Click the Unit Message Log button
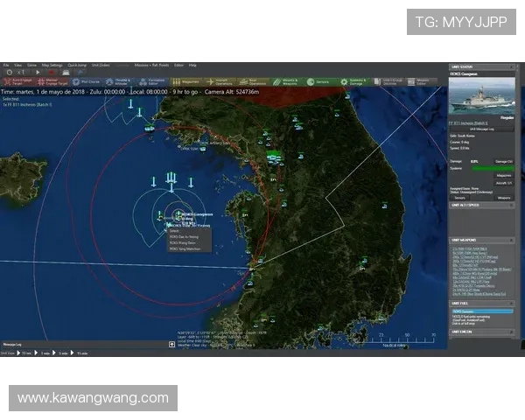 tap(480, 129)
